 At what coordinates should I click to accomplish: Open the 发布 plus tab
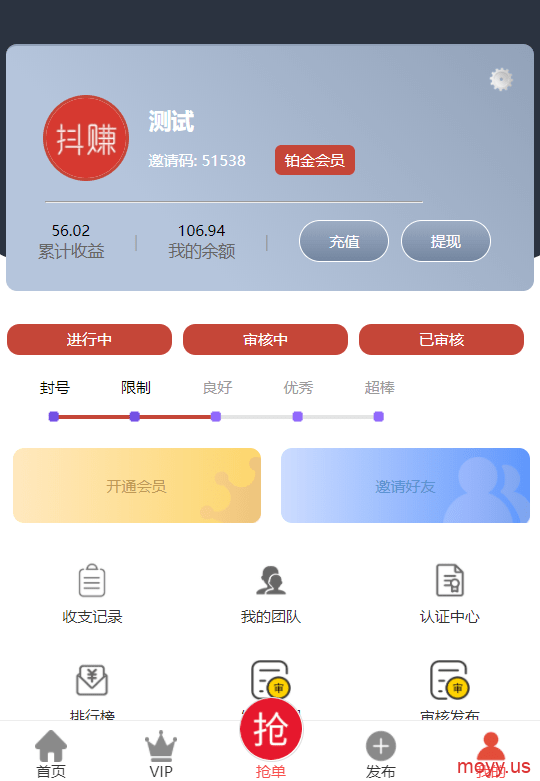click(381, 754)
